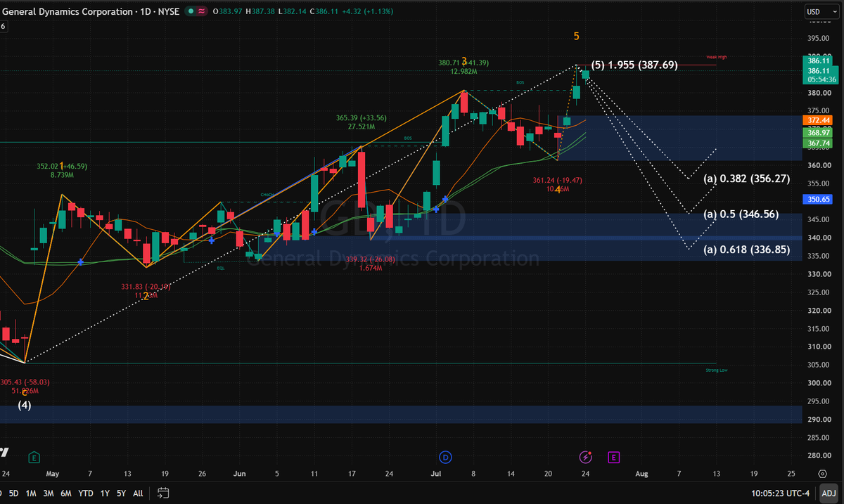This screenshot has height=504, width=844.
Task: Click the Jun label on time axis
Action: point(239,474)
